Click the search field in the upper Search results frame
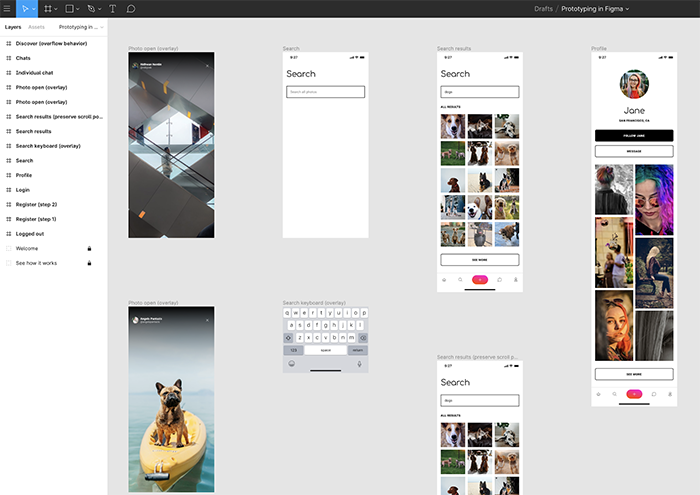The image size is (700, 495). (480, 92)
